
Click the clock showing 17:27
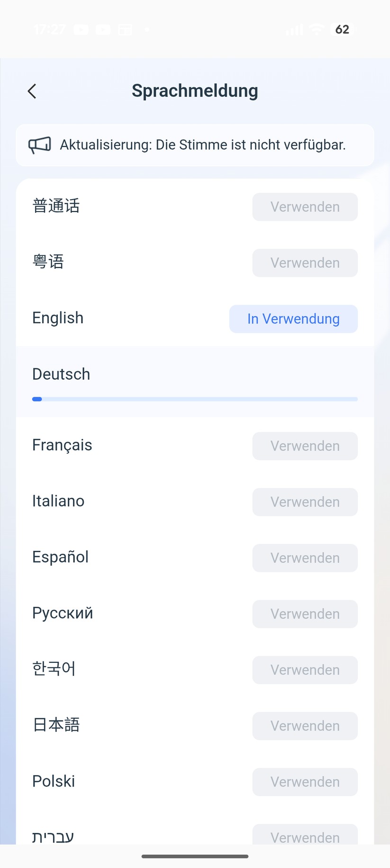point(49,29)
